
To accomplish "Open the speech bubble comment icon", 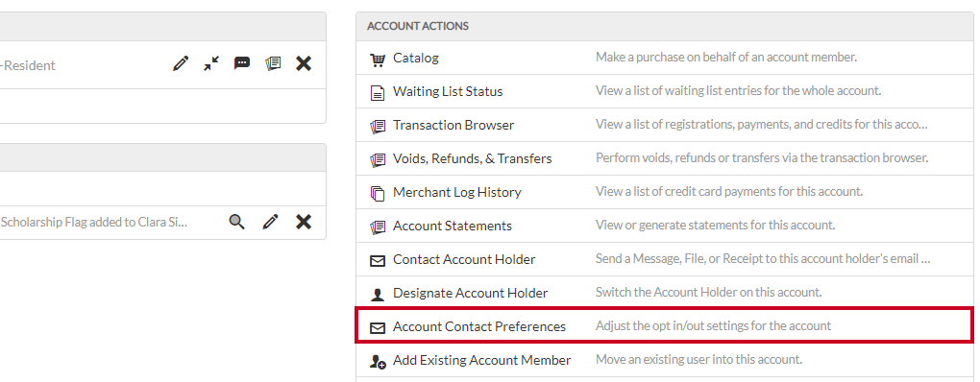I will [242, 63].
